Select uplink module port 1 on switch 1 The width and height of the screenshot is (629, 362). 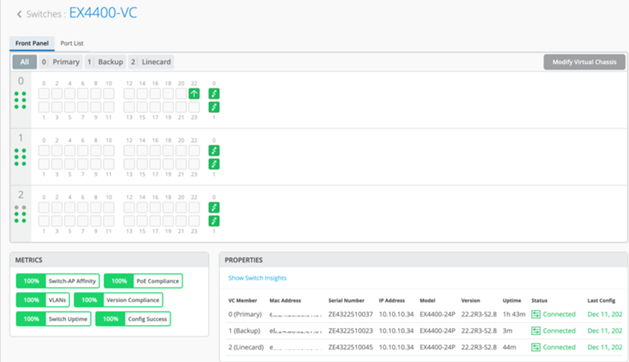[x=214, y=164]
